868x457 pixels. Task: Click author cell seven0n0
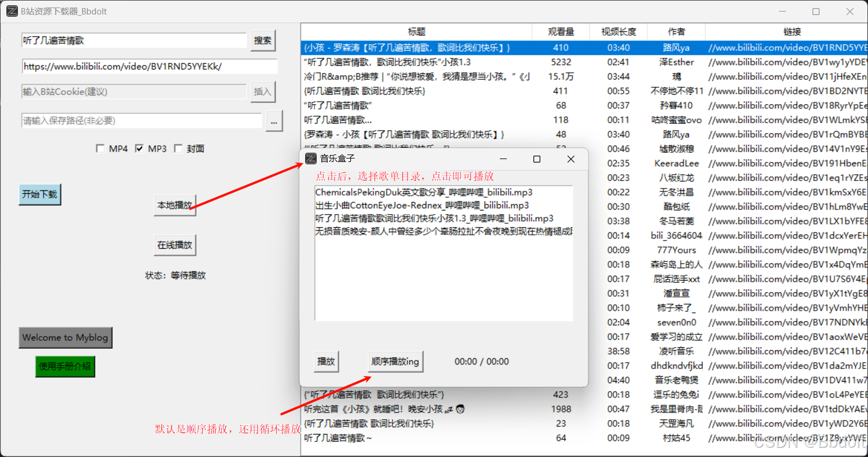coord(676,322)
